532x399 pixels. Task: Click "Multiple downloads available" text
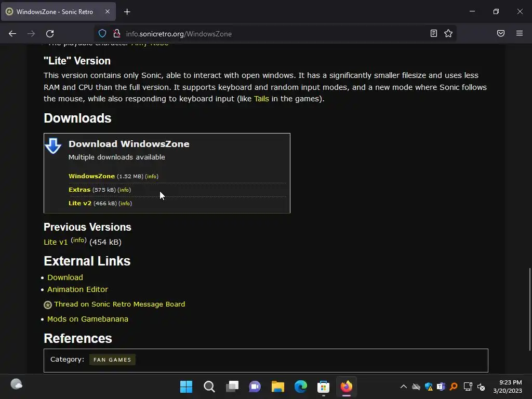tap(117, 157)
